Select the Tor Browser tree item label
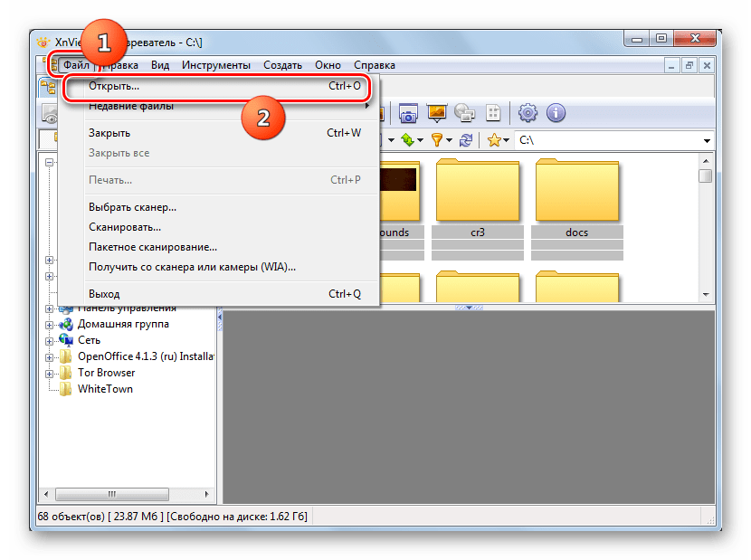 point(107,373)
